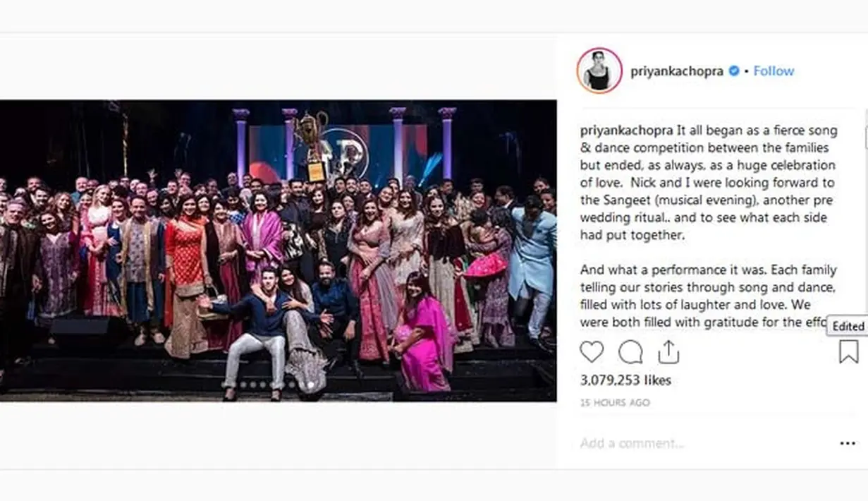Click the Sangeet group photo
Screen dimensions: 868x501
click(278, 250)
